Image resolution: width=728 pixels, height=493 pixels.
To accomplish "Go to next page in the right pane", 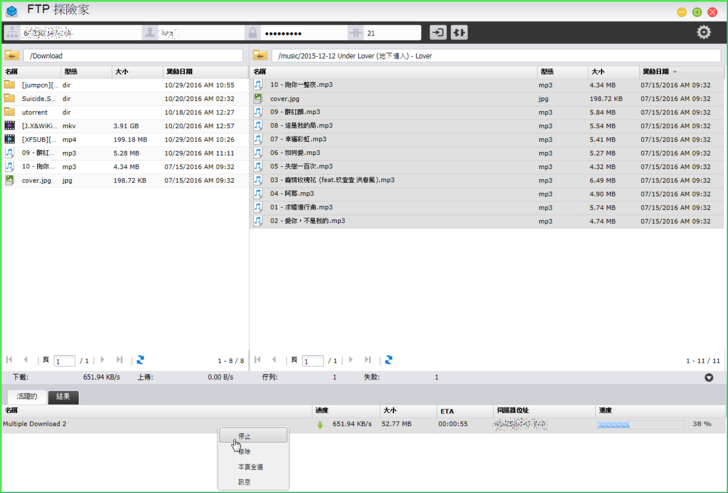I will click(351, 360).
